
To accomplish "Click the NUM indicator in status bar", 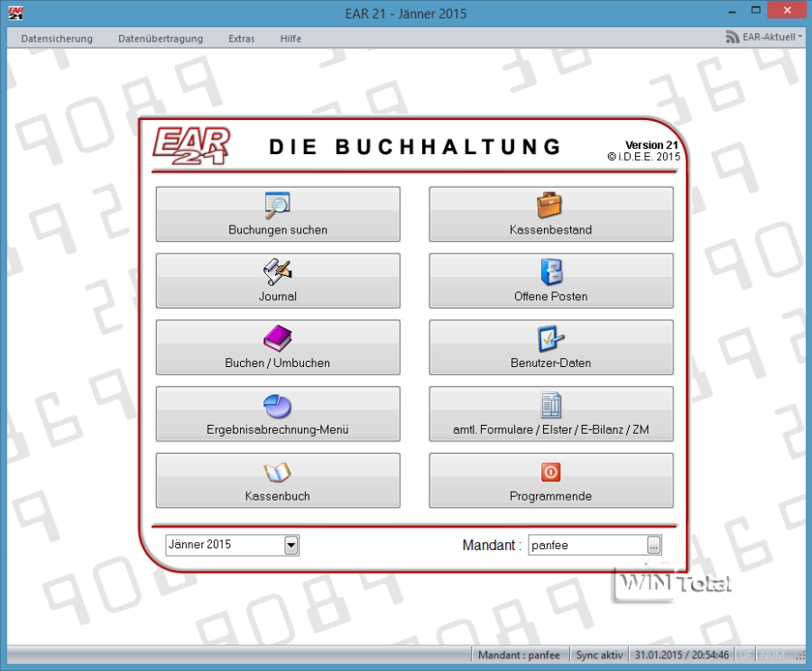I will (x=772, y=655).
